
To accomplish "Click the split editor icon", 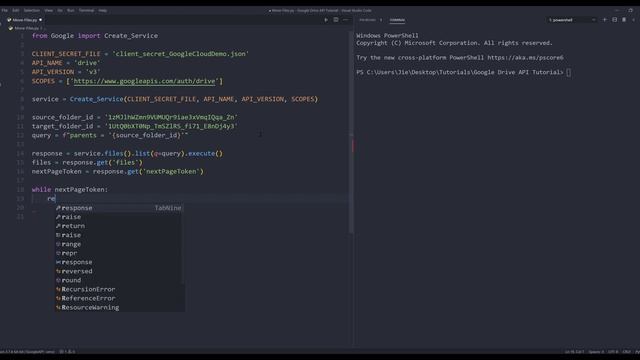I will tap(336, 20).
